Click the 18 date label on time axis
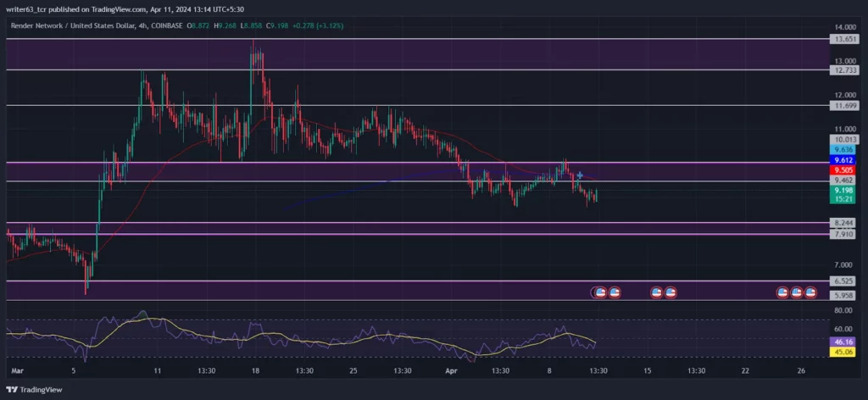This screenshot has height=400, width=868. tap(256, 370)
